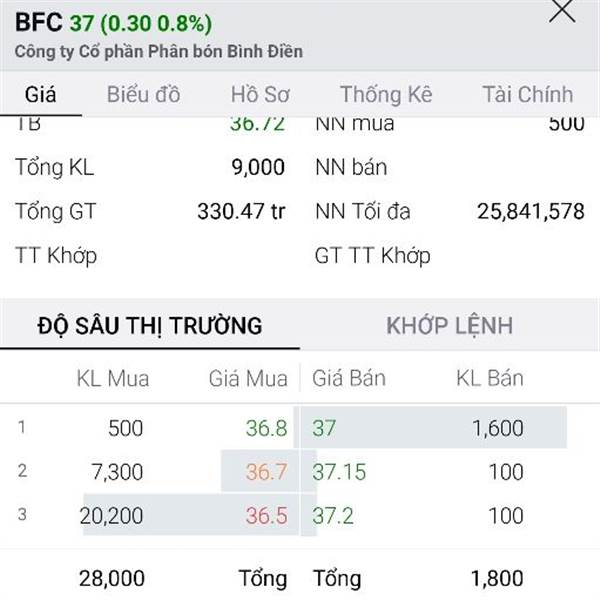This screenshot has width=600, height=600.
Task: Switch to KHỚP LỆNH section
Action: pos(450,326)
